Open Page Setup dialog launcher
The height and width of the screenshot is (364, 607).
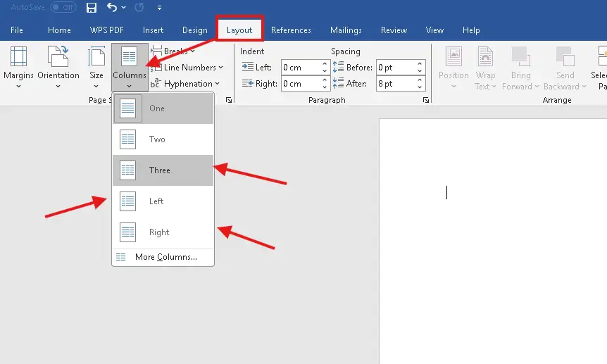229,100
